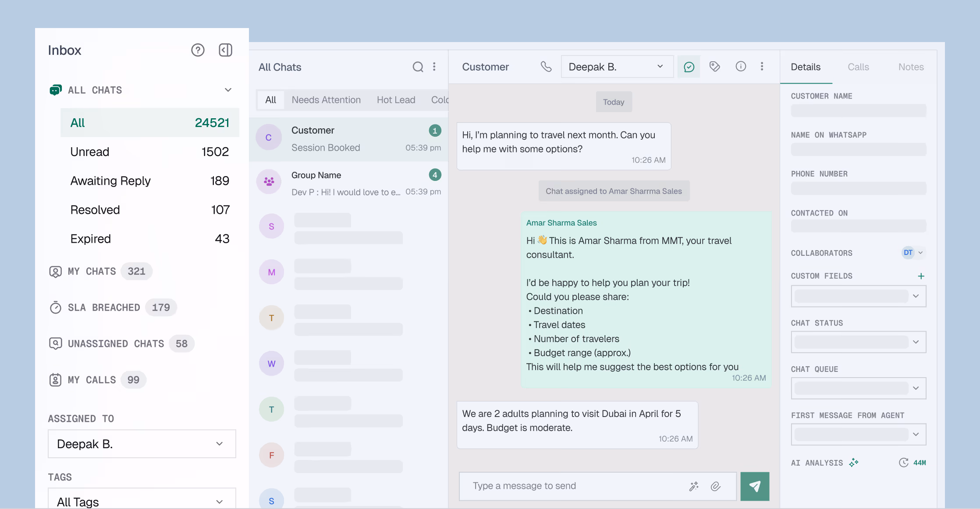Open the Deepak B. agent dropdown in header
The width and height of the screenshot is (980, 509).
coord(617,67)
